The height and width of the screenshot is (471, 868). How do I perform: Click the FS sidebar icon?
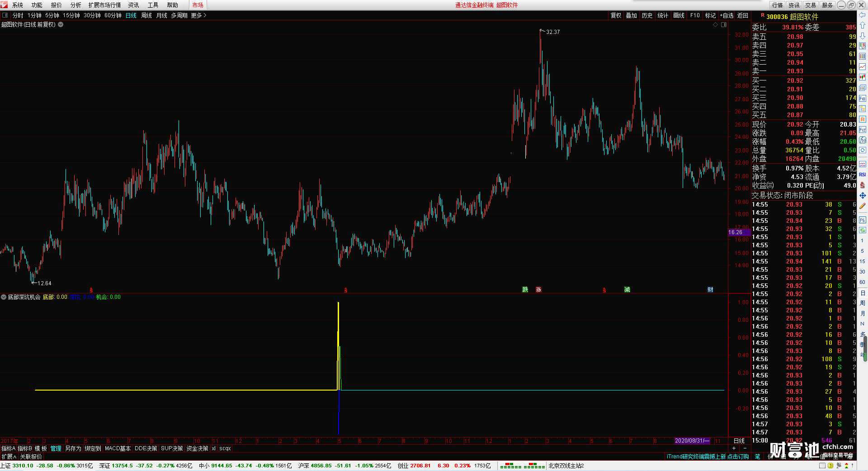pos(862,220)
